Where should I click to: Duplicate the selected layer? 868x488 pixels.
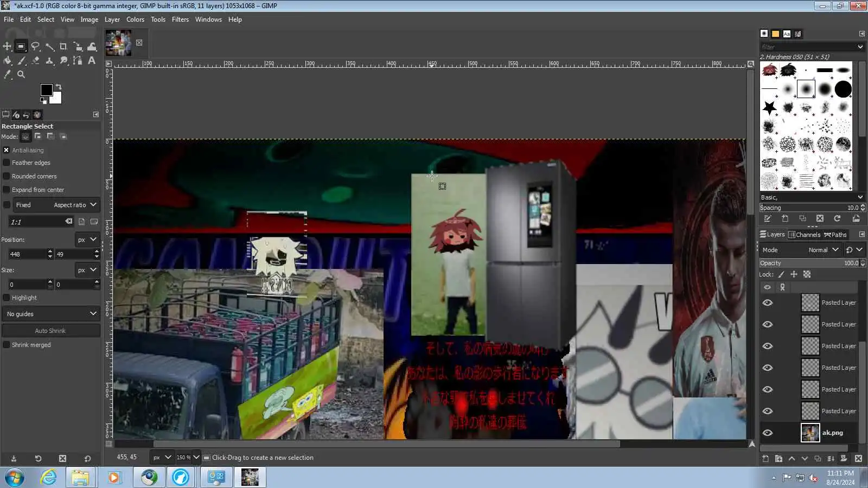tap(818, 459)
